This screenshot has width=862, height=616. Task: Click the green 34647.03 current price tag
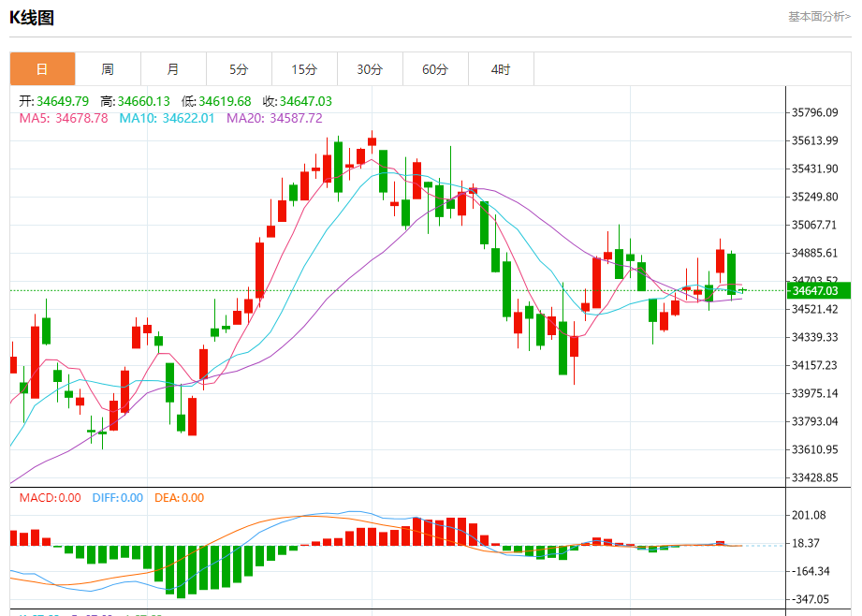(x=819, y=290)
